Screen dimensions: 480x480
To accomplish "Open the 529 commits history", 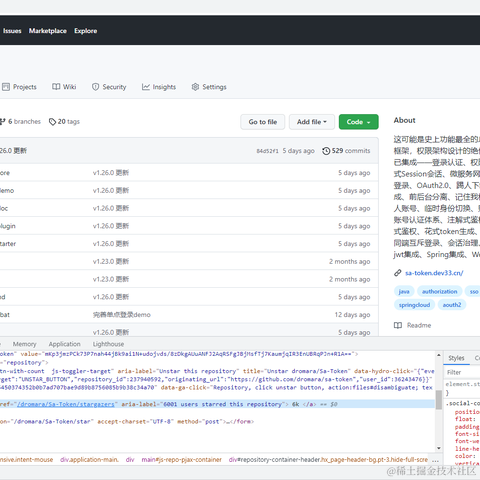I will pyautogui.click(x=346, y=151).
